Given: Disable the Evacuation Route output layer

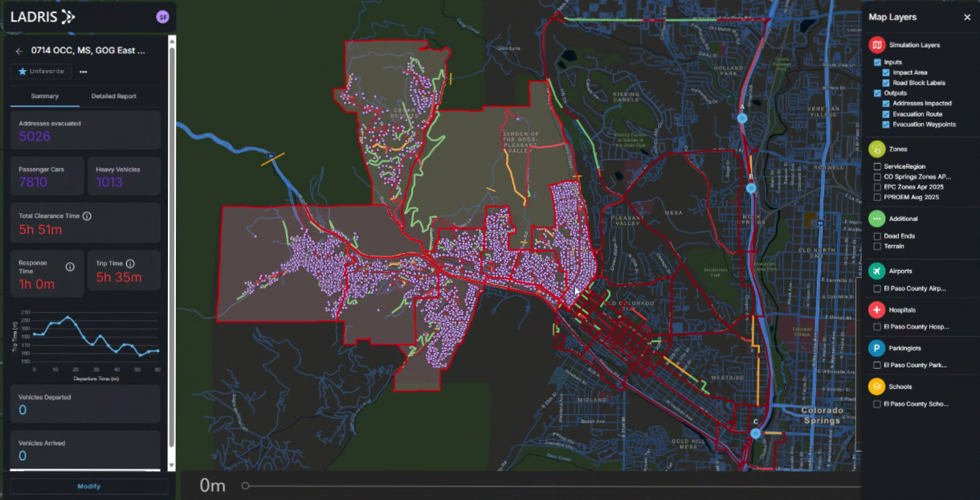Looking at the screenshot, I should 885,113.
